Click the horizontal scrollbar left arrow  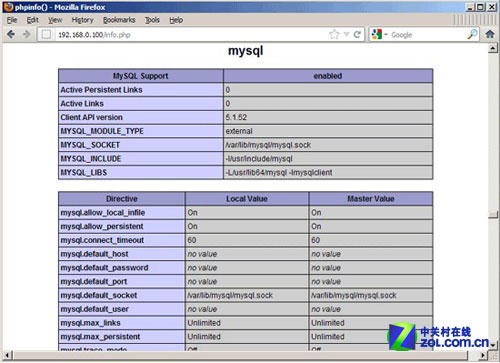point(7,355)
